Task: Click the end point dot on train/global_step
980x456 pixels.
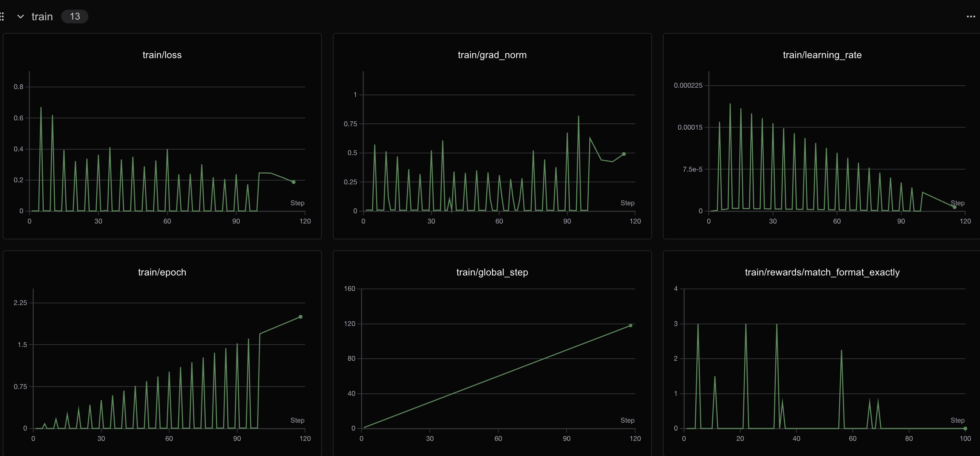Action: 630,326
